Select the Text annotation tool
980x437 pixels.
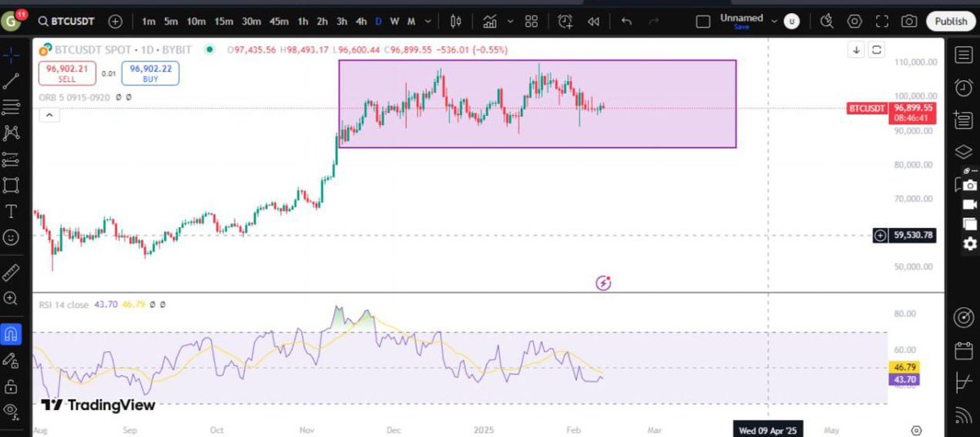click(11, 212)
